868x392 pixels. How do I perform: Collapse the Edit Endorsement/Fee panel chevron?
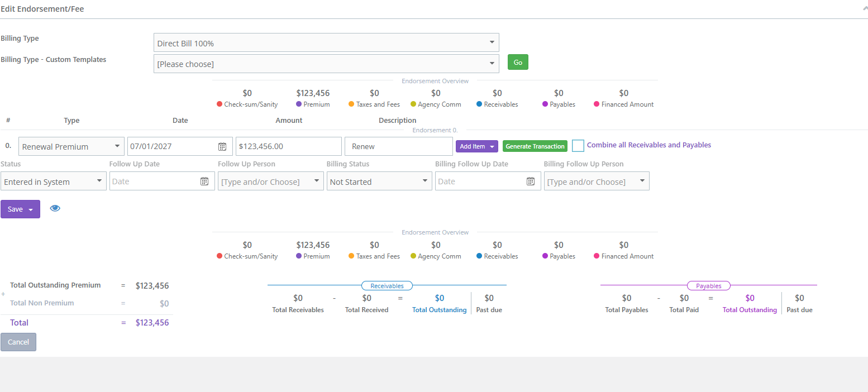(x=865, y=8)
